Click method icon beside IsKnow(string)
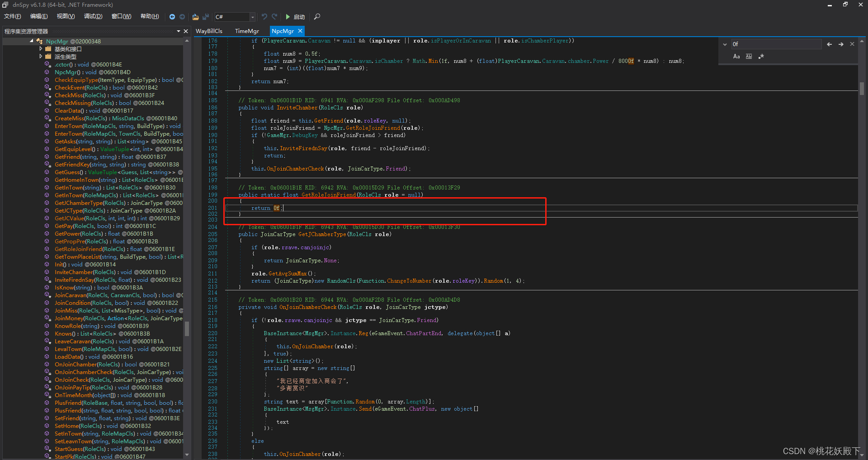This screenshot has width=868, height=460. click(x=47, y=288)
